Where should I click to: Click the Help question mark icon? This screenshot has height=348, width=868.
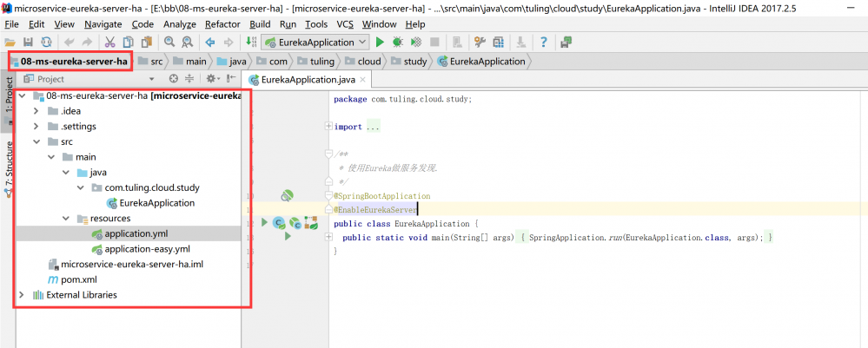pyautogui.click(x=544, y=42)
